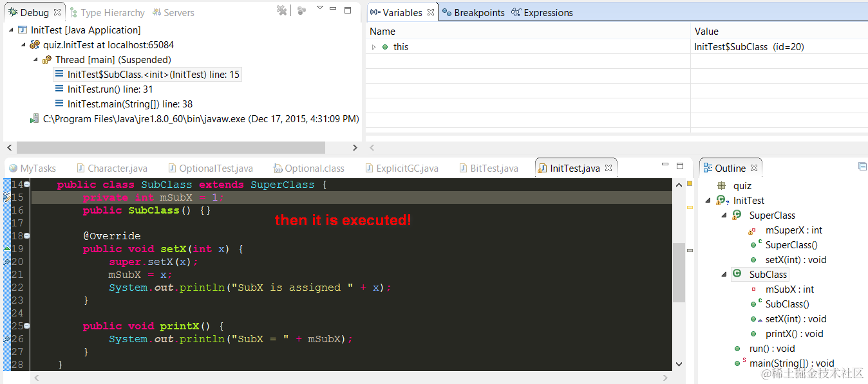Select InitTest [Java Application] launch row
Image resolution: width=868 pixels, height=384 pixels.
79,30
